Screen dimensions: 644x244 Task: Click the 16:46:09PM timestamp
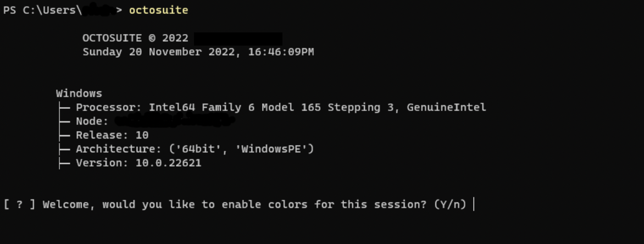pos(281,52)
